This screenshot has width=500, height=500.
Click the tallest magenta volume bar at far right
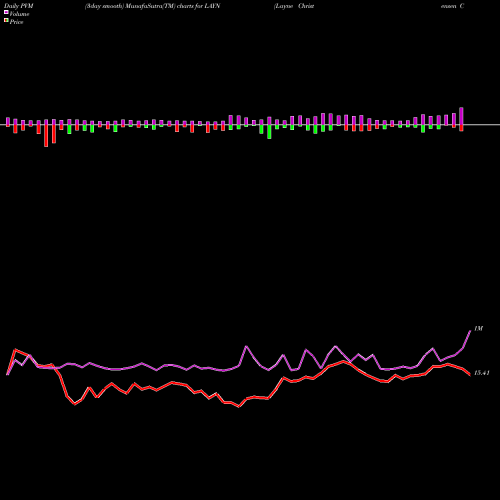(x=461, y=116)
